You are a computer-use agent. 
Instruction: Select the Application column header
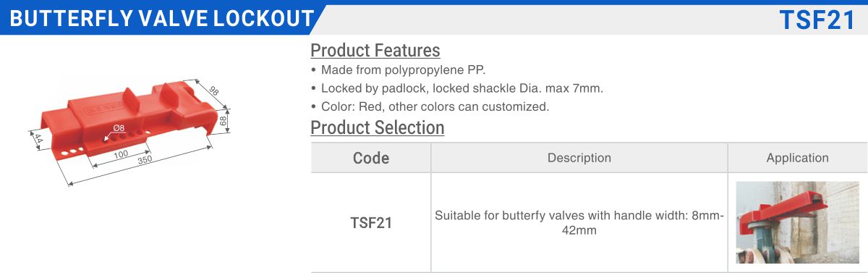(x=798, y=158)
